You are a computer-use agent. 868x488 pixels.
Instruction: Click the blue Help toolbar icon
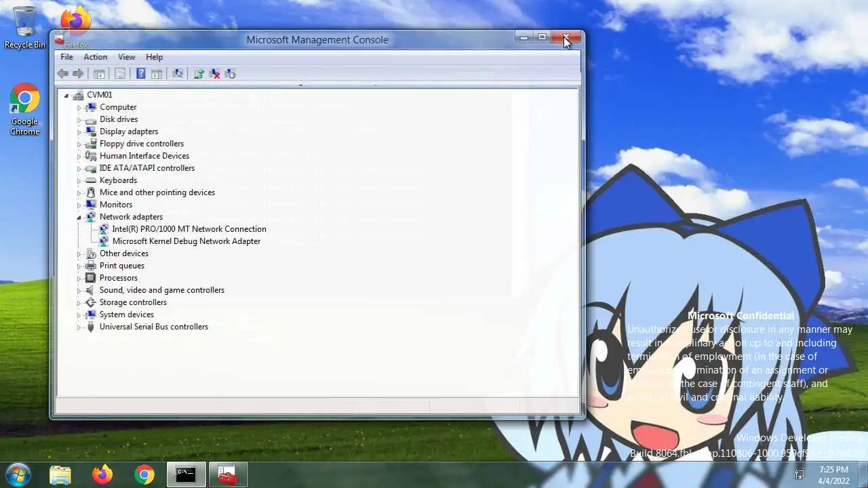(x=141, y=74)
